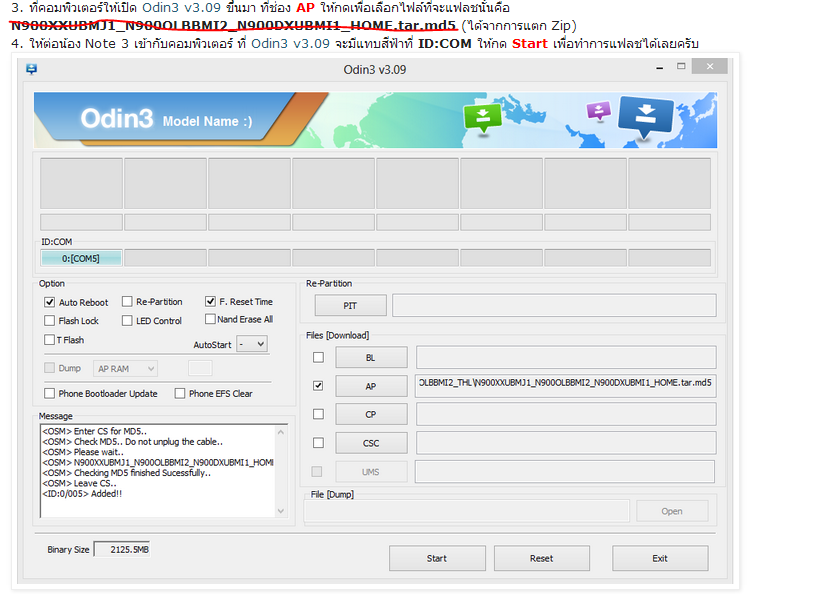Enable the Flash Lock checkbox

tap(49, 321)
